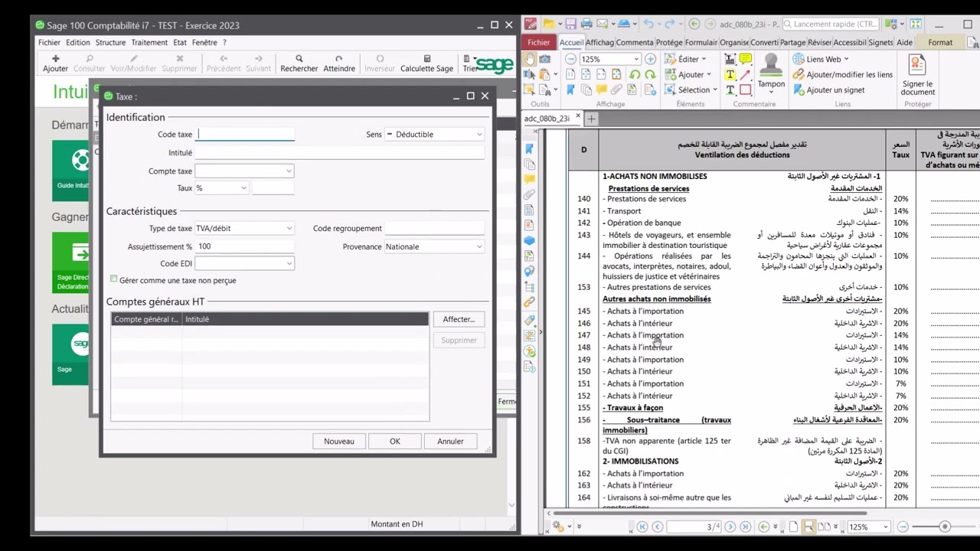
Task: Click the page number field
Action: [694, 527]
